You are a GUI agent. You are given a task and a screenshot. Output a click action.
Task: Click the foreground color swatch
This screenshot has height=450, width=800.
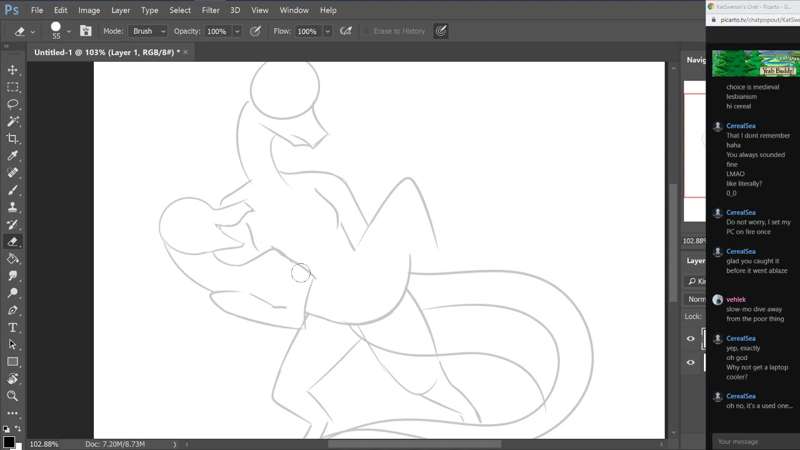(x=9, y=442)
